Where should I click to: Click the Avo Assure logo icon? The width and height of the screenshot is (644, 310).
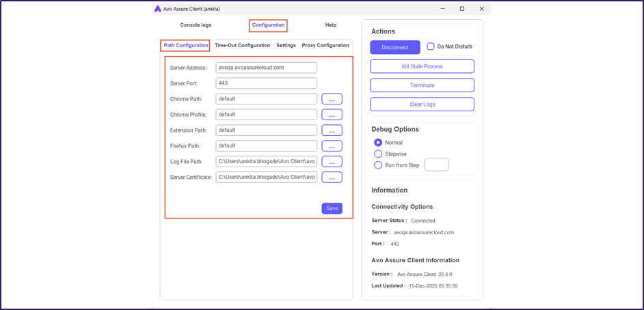(157, 9)
